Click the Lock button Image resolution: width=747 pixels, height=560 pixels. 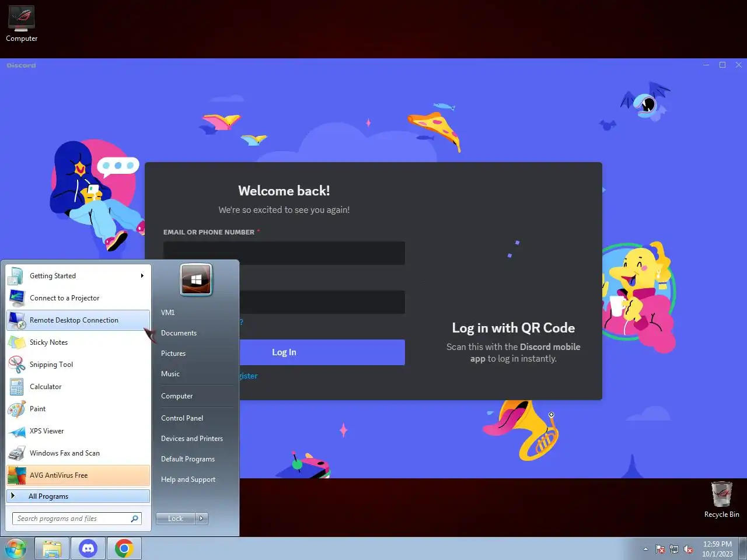click(176, 518)
